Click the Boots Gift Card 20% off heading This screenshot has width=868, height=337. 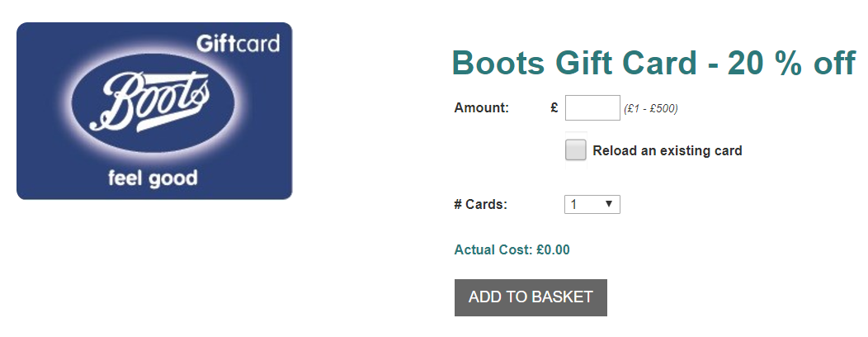(x=653, y=63)
